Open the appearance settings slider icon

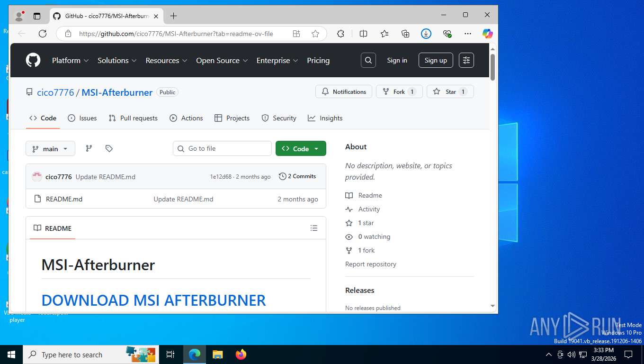point(466,60)
